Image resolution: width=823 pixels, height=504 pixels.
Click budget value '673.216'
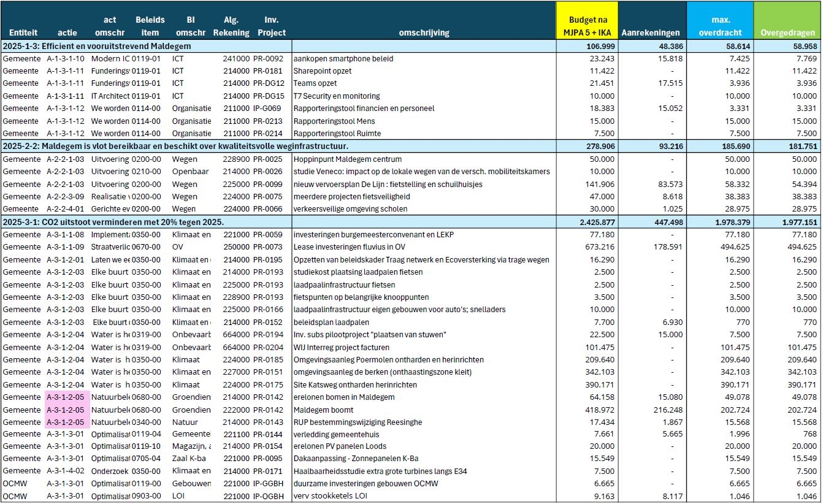[600, 246]
